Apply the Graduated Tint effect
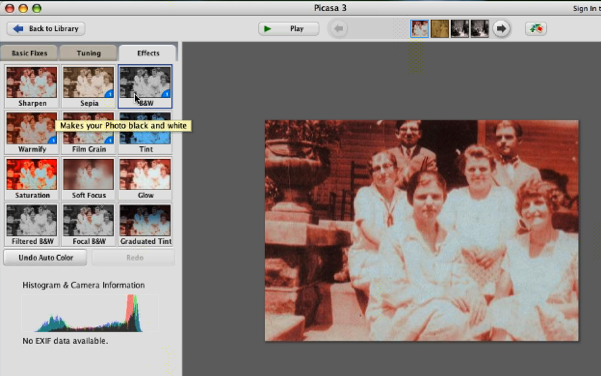Image resolution: width=601 pixels, height=376 pixels. tap(145, 225)
